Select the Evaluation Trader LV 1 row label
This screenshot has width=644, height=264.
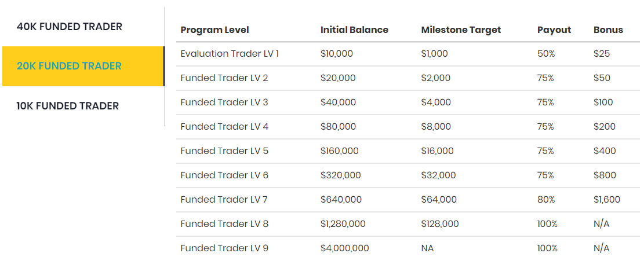click(230, 54)
